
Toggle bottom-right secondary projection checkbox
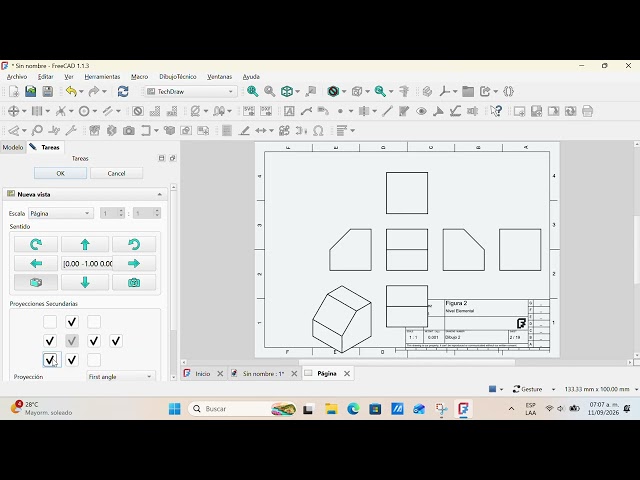point(94,360)
